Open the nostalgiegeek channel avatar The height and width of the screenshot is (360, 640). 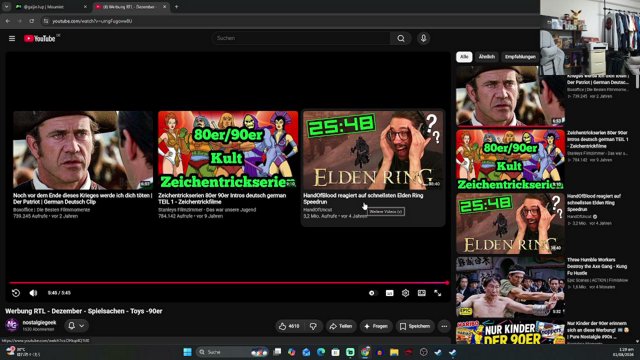click(12, 325)
